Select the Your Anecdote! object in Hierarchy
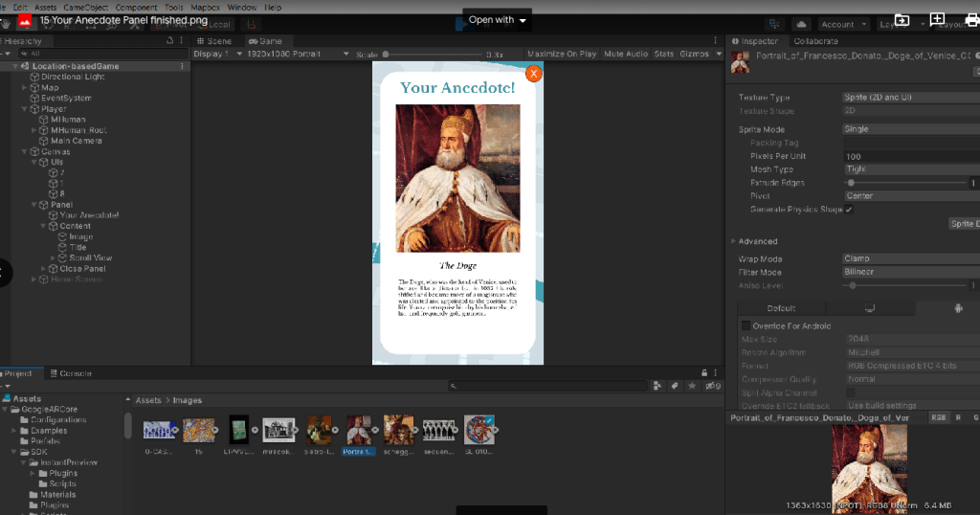The image size is (980, 515). (89, 215)
